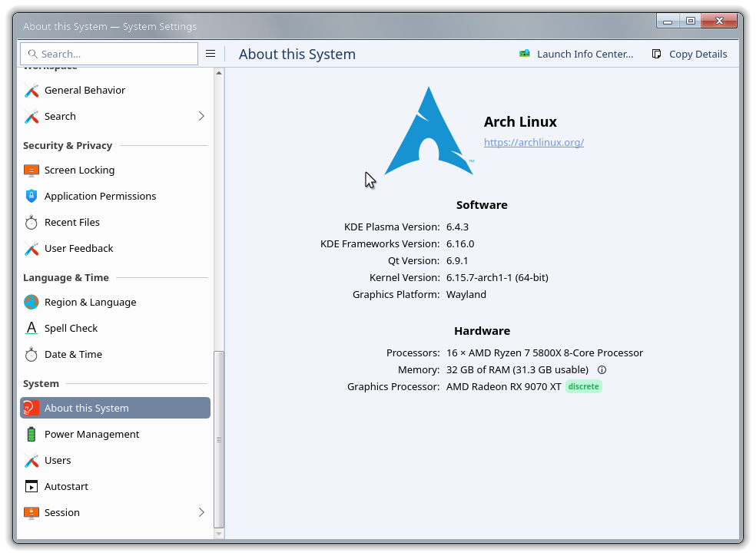Click Launch Info Center button
The image size is (756, 556).
coord(576,54)
